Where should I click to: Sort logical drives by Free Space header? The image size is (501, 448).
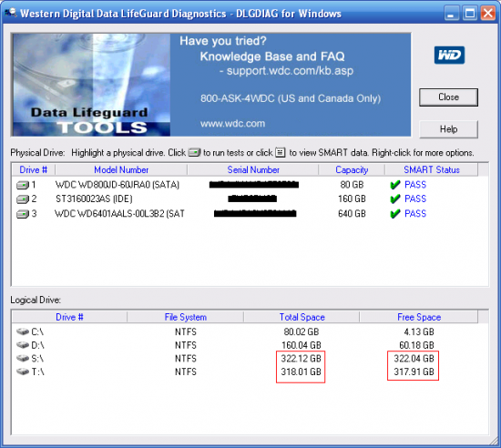click(x=419, y=317)
